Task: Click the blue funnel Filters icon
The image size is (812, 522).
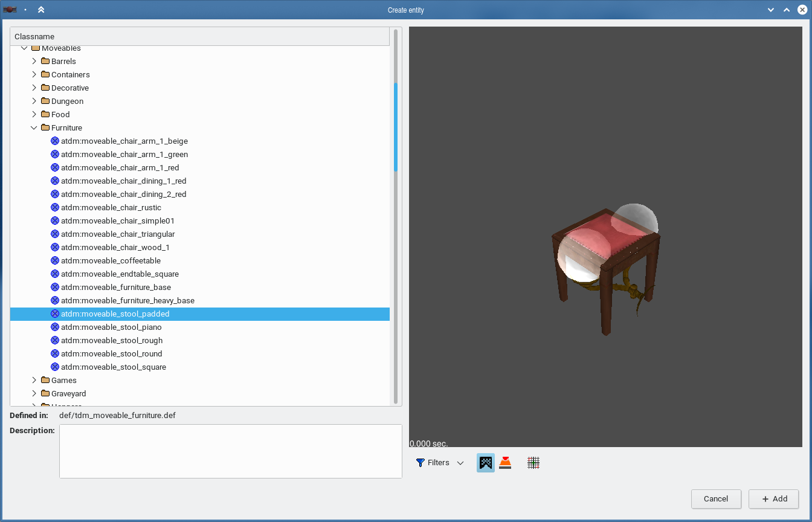Action: [420, 463]
